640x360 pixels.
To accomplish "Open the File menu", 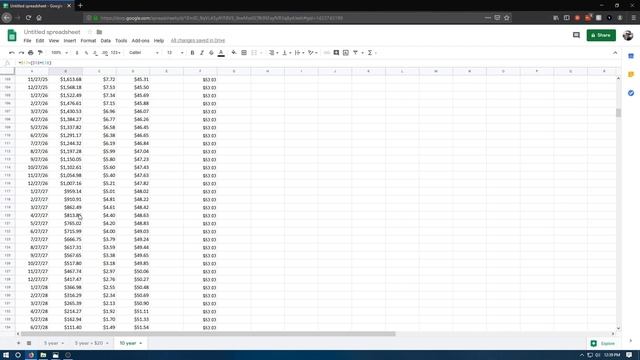I will coord(27,41).
